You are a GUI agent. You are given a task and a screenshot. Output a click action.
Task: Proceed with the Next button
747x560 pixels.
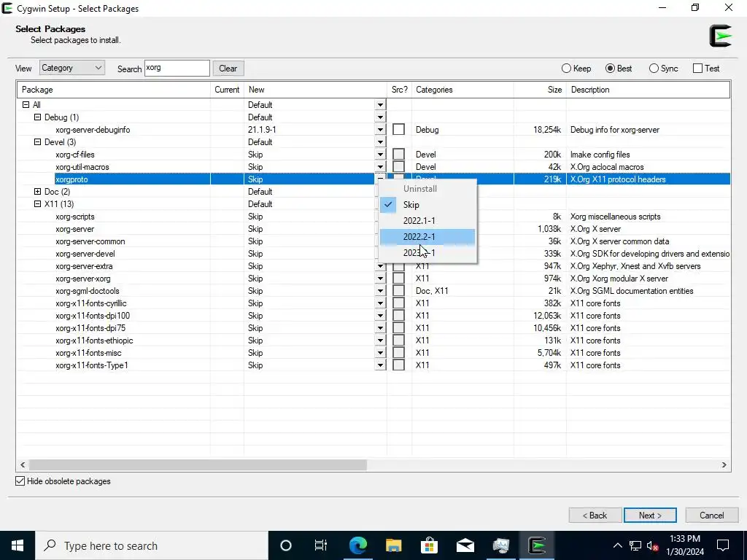[650, 516]
